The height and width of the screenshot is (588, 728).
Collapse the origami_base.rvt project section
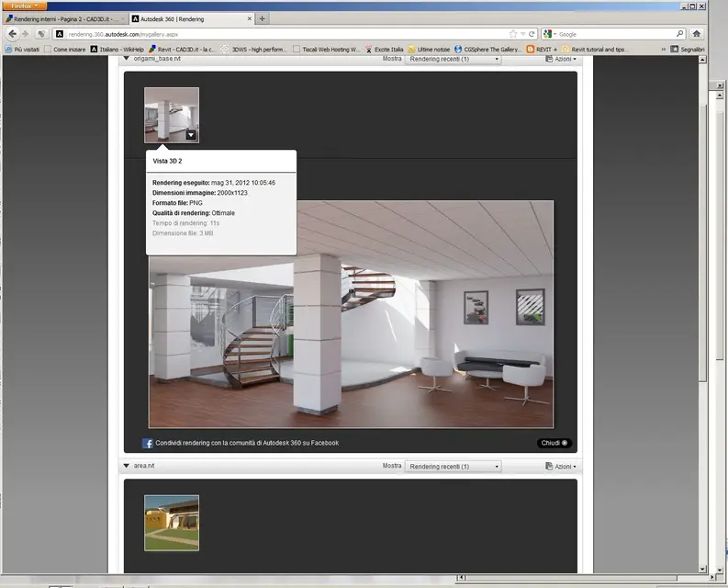[x=127, y=59]
